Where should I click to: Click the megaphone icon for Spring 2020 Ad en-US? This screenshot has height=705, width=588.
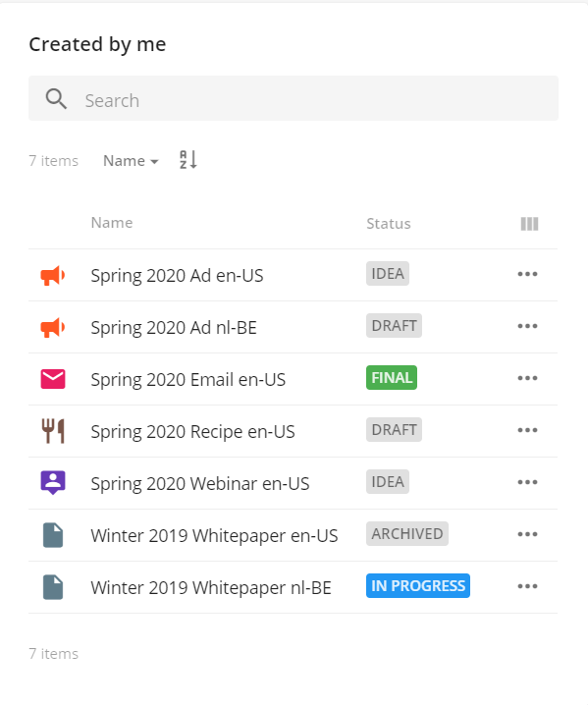(53, 275)
